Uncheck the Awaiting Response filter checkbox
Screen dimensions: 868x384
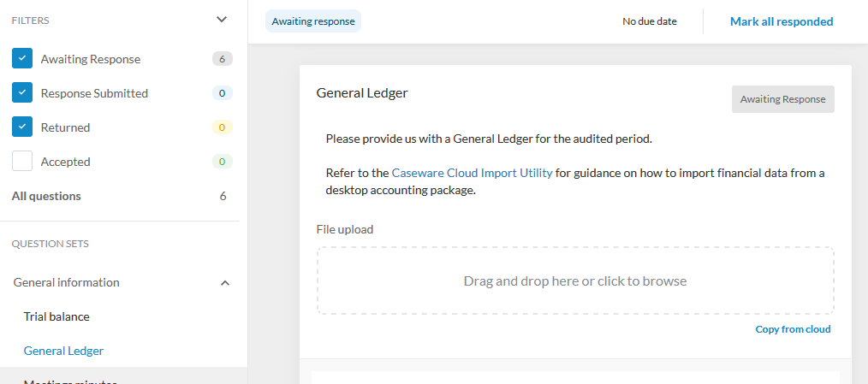click(22, 58)
